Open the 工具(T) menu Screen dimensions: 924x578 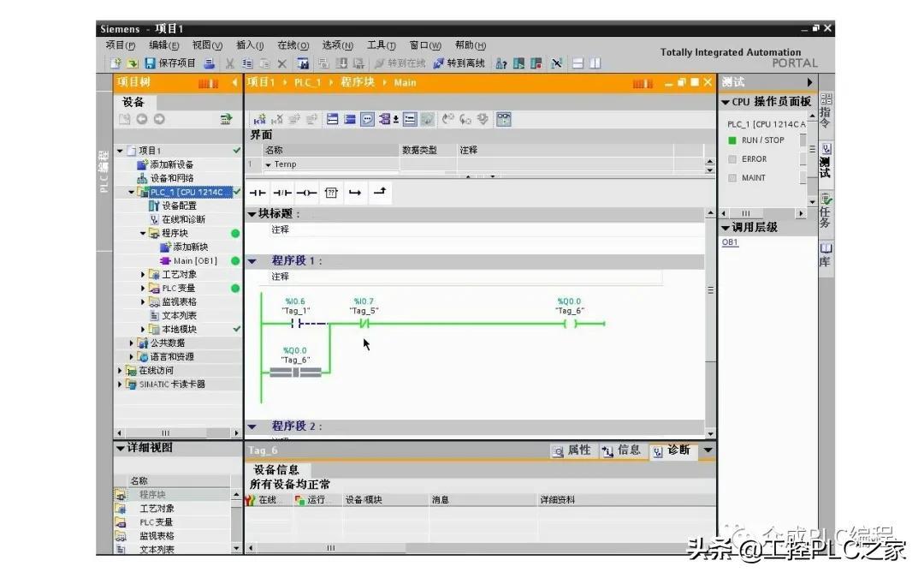[x=382, y=45]
